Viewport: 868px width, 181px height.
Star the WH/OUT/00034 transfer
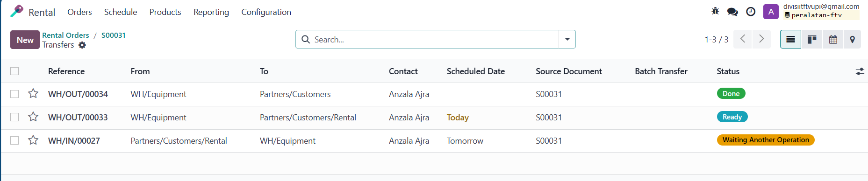[x=33, y=94]
